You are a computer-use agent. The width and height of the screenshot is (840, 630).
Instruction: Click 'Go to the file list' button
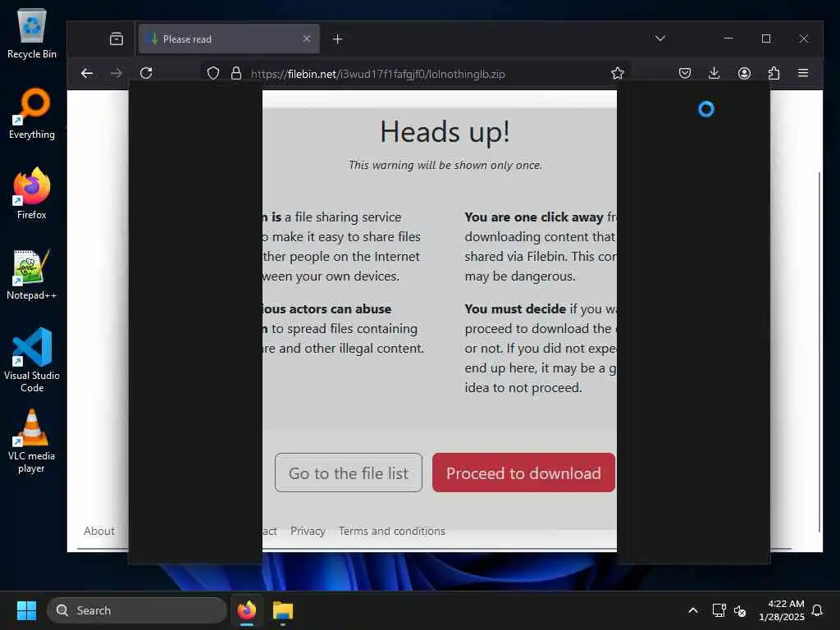point(349,473)
